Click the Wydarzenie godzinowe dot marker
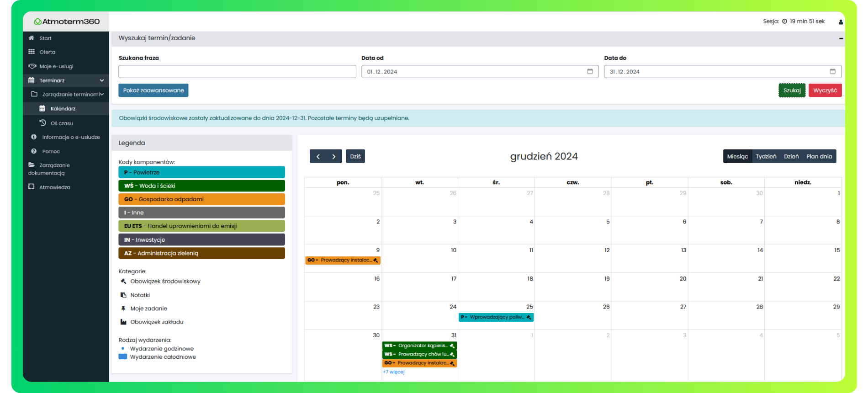This screenshot has width=868, height=393. pos(122,349)
